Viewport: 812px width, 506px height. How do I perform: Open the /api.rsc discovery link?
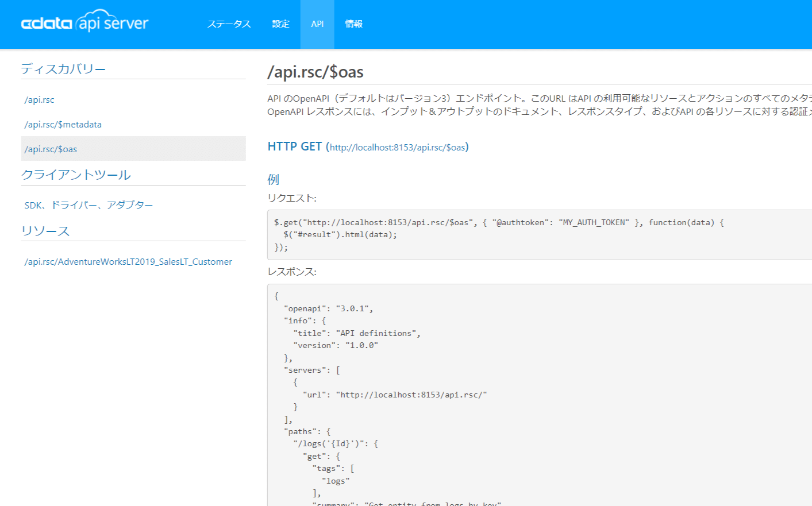(40, 100)
